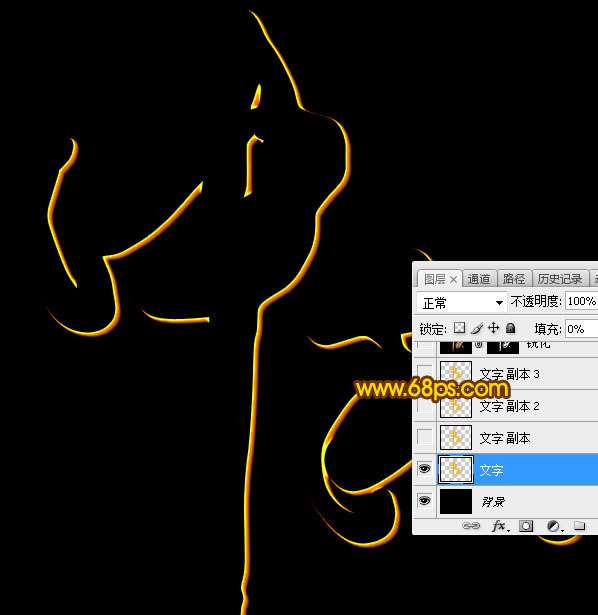Create a new group with the folder icon
598x615 pixels.
pos(579,526)
